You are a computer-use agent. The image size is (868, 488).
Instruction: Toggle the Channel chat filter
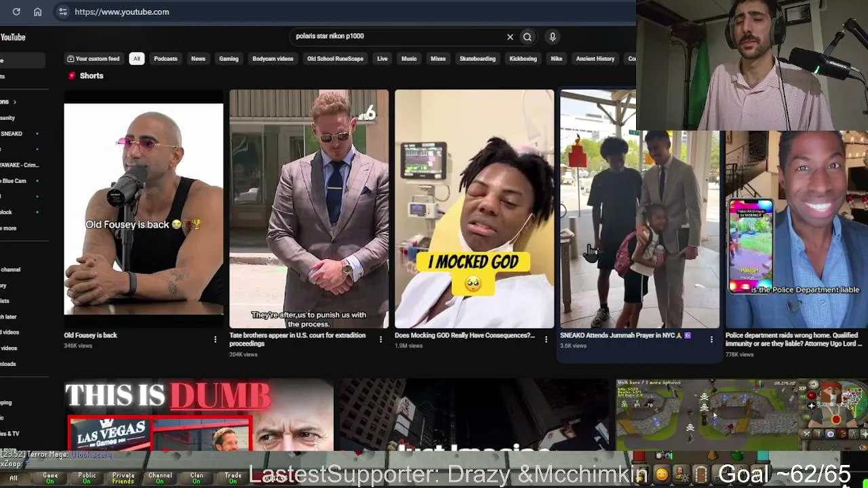tap(160, 479)
